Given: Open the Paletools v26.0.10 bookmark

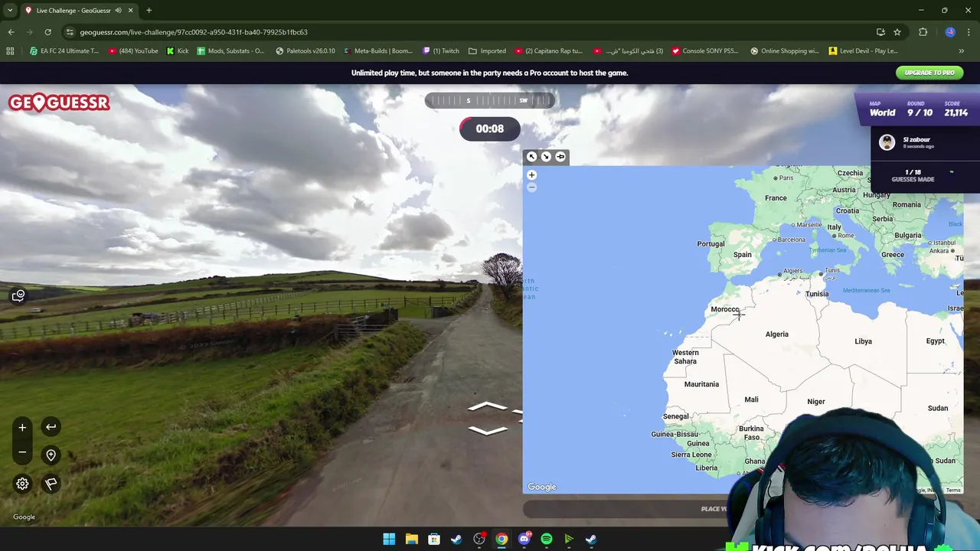Looking at the screenshot, I should (x=305, y=51).
